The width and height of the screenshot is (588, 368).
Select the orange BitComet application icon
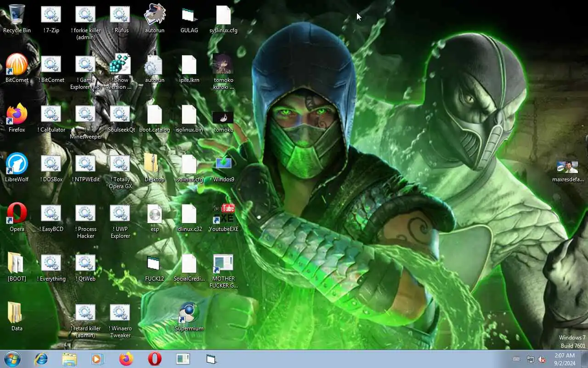click(x=17, y=69)
